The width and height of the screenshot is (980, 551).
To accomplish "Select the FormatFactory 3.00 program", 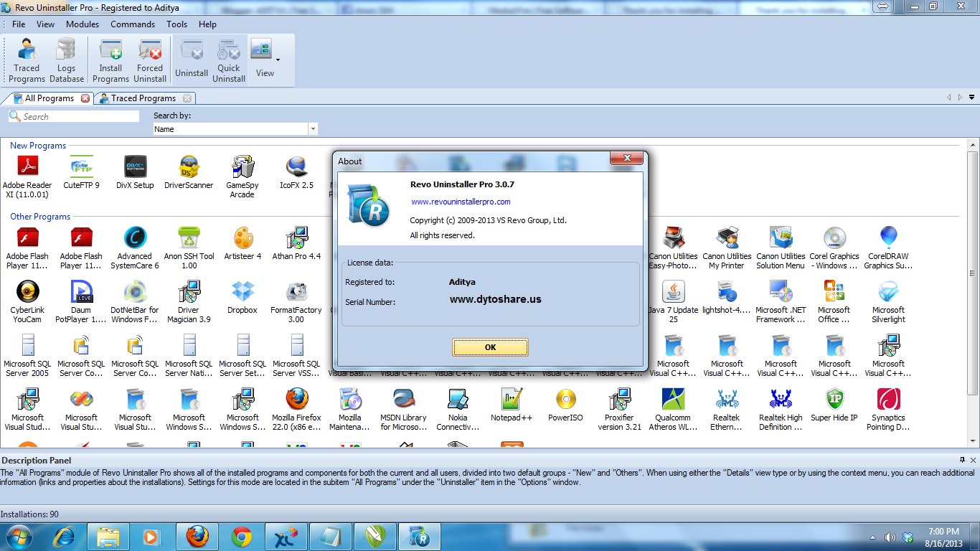I will [296, 302].
